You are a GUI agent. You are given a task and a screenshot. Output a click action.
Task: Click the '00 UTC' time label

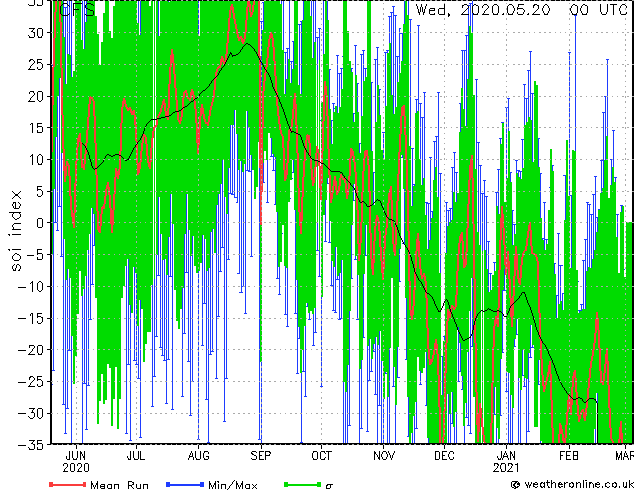pyautogui.click(x=598, y=10)
